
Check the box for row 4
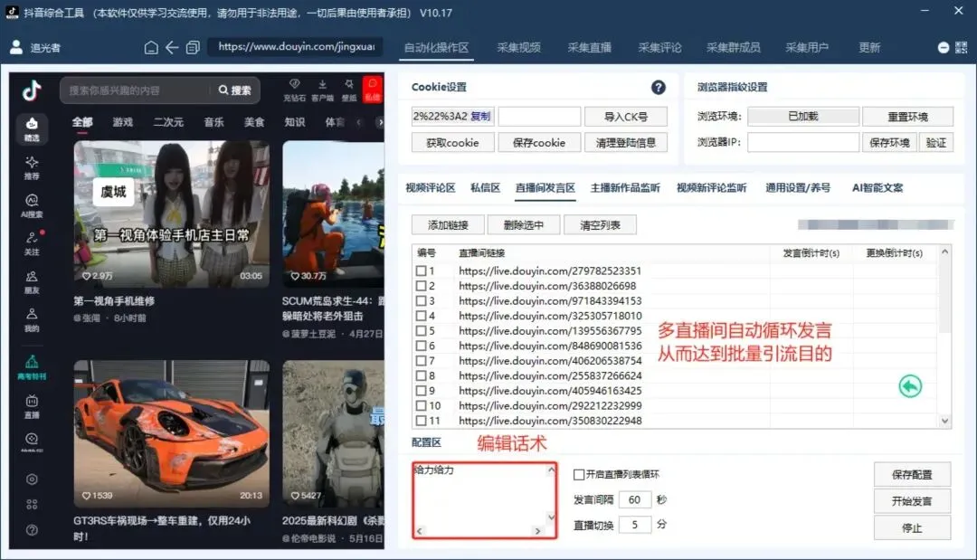[422, 316]
